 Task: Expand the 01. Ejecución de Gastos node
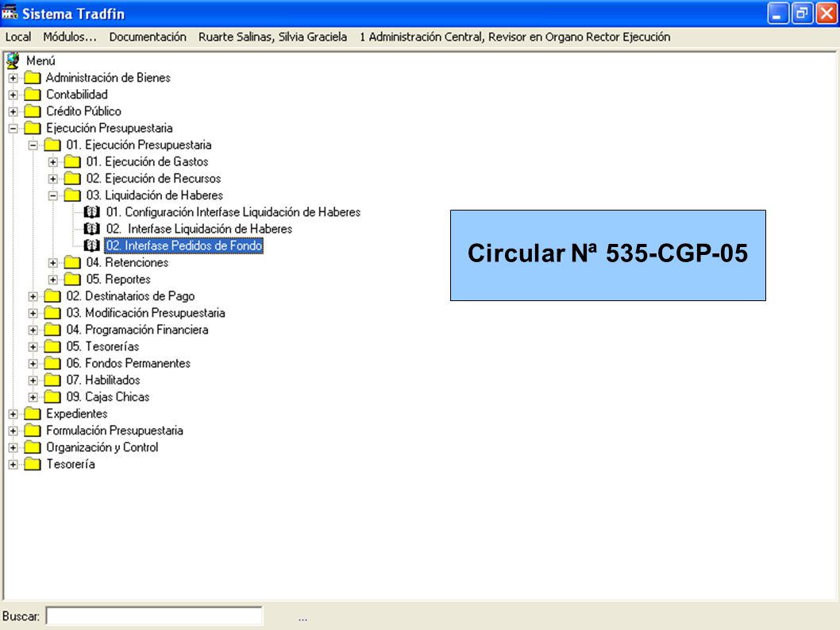[x=53, y=162]
